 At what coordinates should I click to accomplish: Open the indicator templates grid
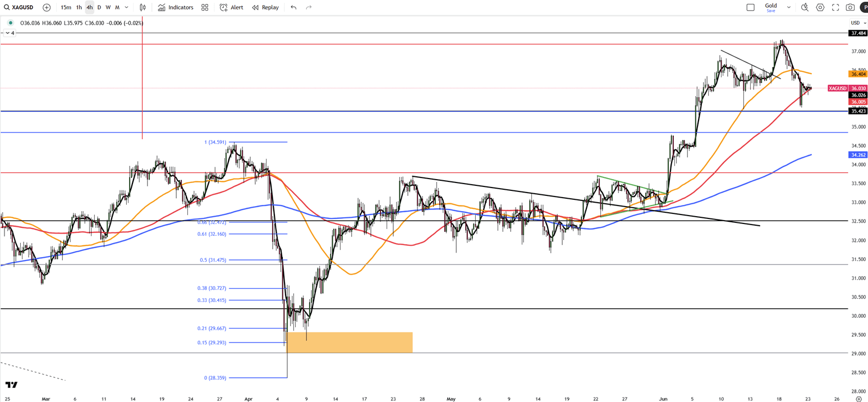point(205,7)
